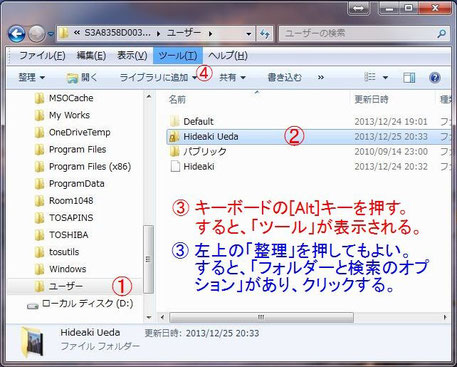Select the Hideaki file row
Viewport: 457px width, 367px height.
tap(308, 167)
